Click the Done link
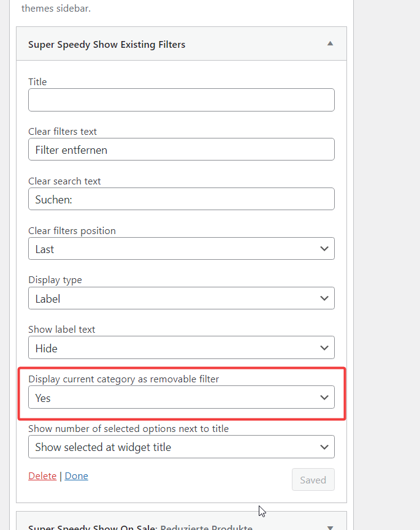The image size is (420, 530). pyautogui.click(x=76, y=475)
